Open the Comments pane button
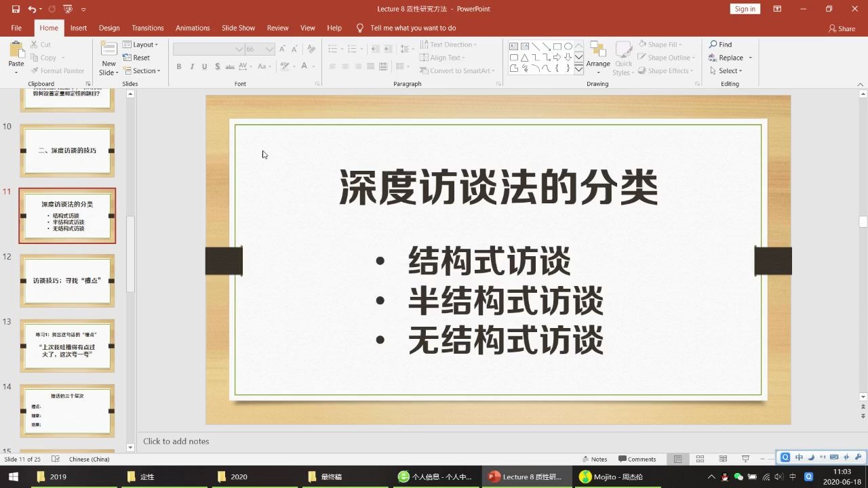Viewport: 868px width, 488px height. 637,459
